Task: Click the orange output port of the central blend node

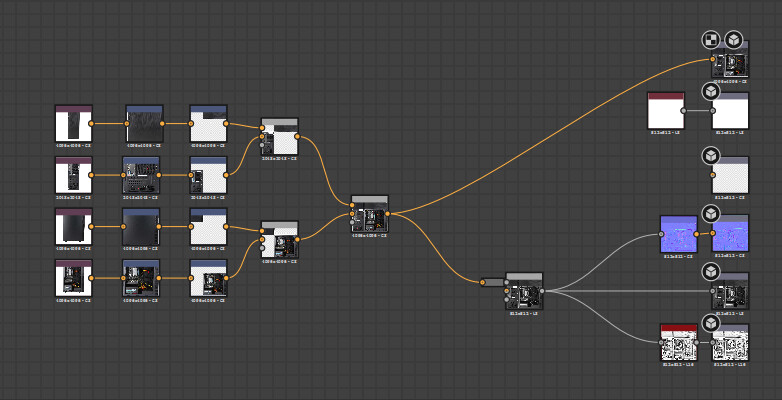Action: click(388, 213)
